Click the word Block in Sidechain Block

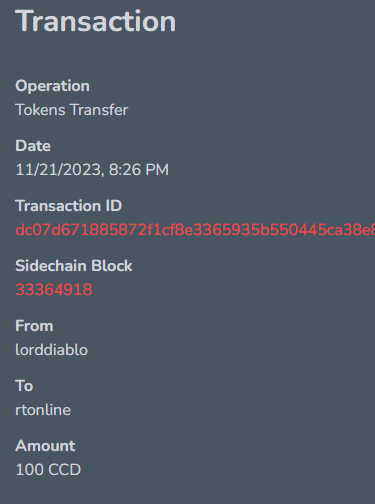(x=112, y=266)
